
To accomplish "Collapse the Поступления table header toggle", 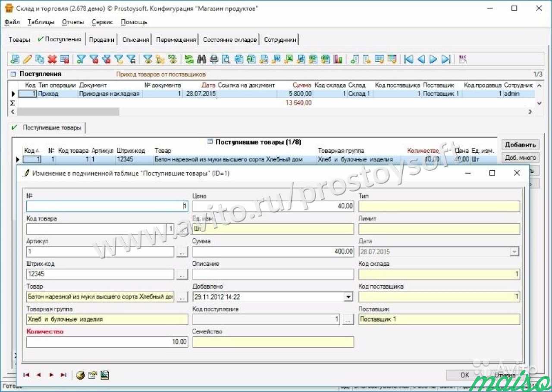I will 13,74.
